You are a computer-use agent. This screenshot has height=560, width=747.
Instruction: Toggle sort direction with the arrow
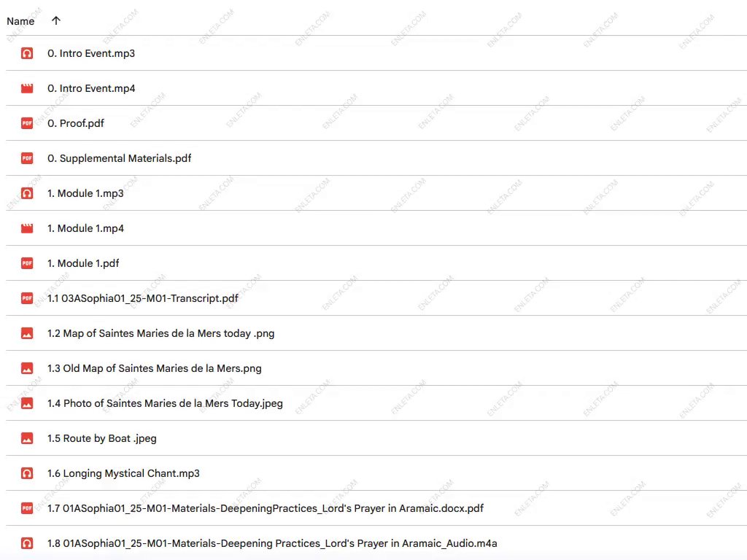click(x=56, y=20)
